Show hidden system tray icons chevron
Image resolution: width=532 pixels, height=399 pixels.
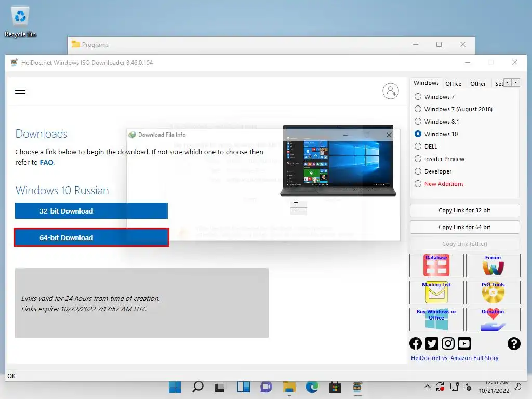[x=428, y=387]
